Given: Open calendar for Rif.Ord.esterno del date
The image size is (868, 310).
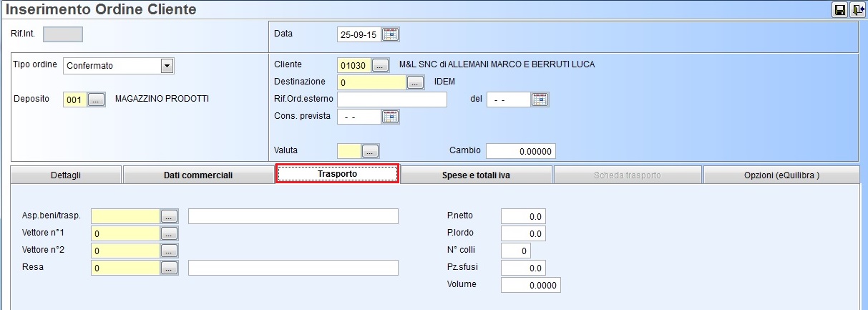Looking at the screenshot, I should (x=540, y=100).
